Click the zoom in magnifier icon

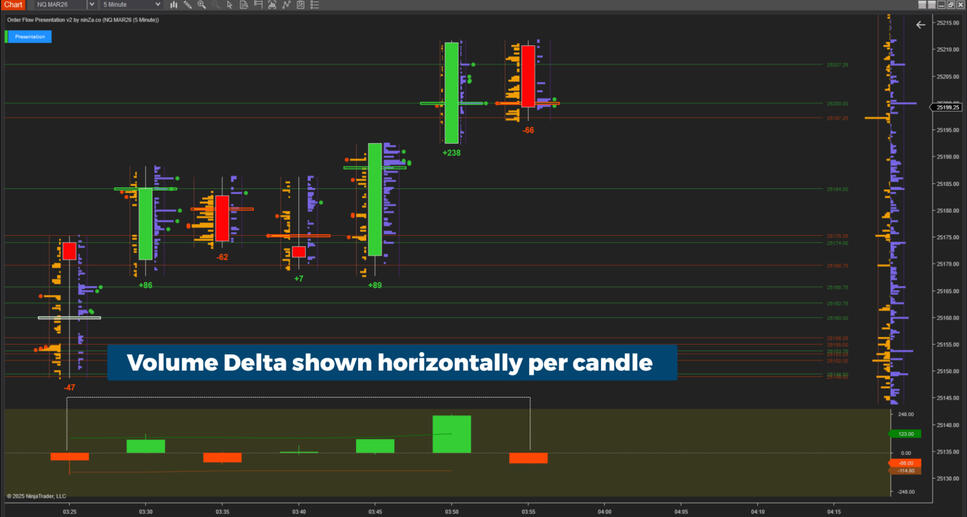[x=201, y=5]
